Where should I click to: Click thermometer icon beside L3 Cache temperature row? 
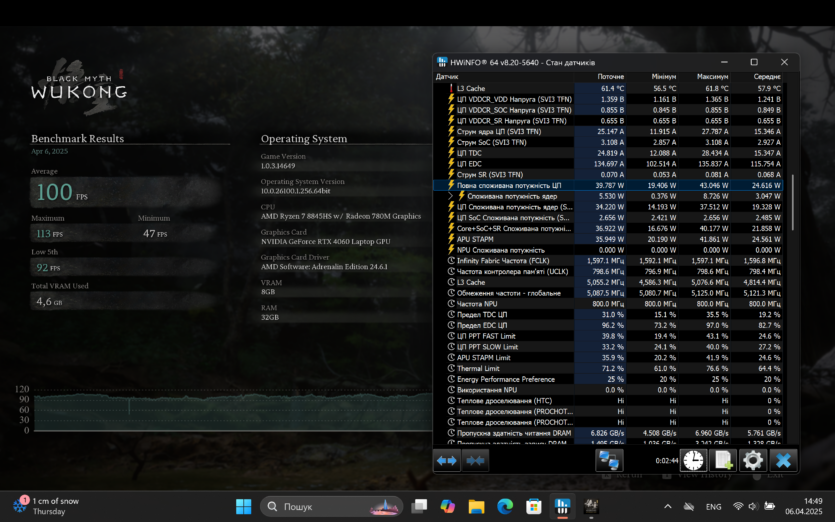coord(451,88)
